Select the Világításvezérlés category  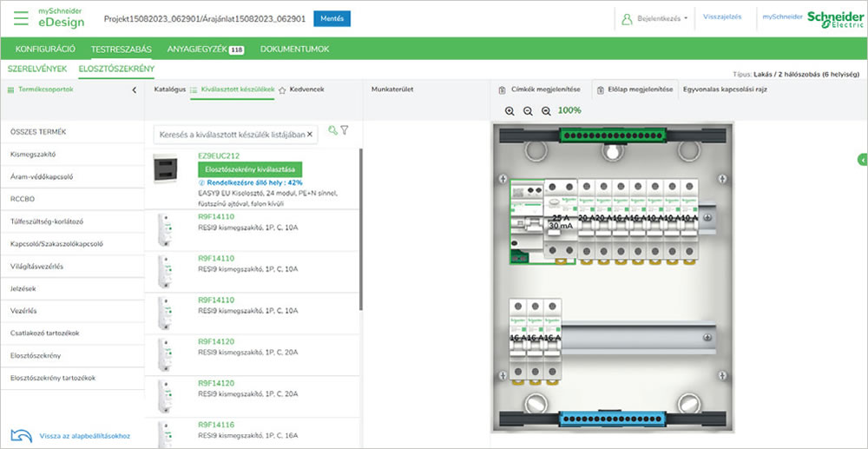click(72, 267)
